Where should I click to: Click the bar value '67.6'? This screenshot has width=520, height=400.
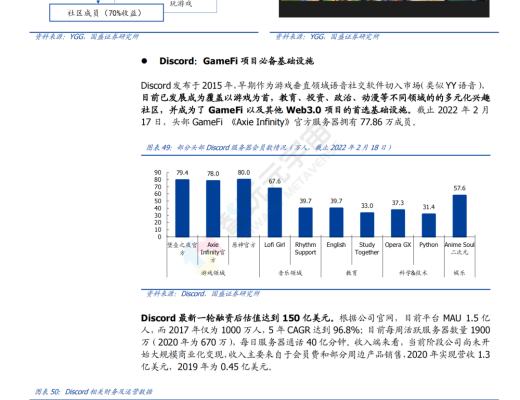(x=275, y=181)
